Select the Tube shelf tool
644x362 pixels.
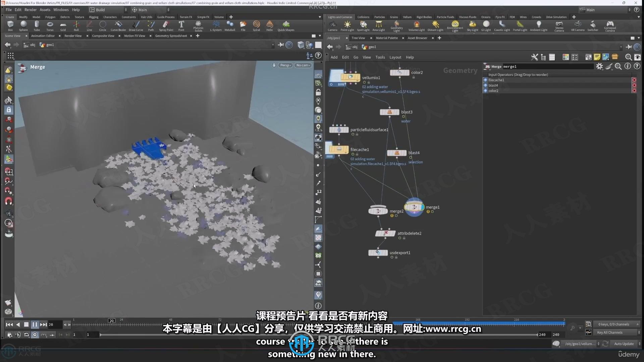[x=37, y=26]
